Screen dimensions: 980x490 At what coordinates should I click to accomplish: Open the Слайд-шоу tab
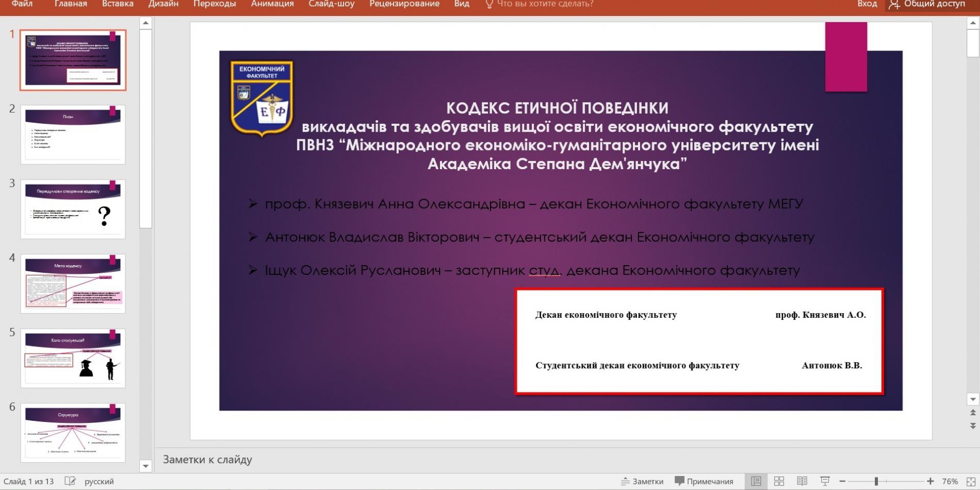332,4
